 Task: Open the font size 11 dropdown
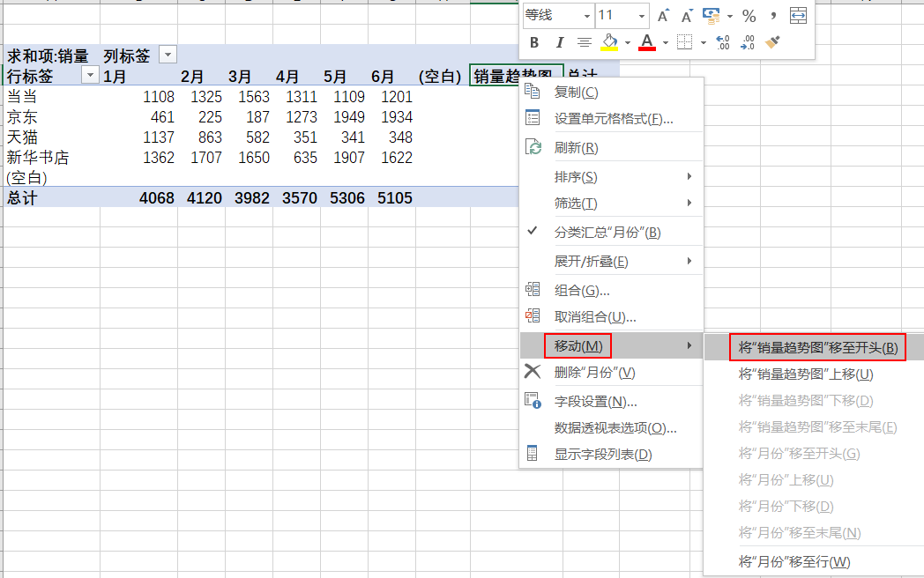pos(641,17)
